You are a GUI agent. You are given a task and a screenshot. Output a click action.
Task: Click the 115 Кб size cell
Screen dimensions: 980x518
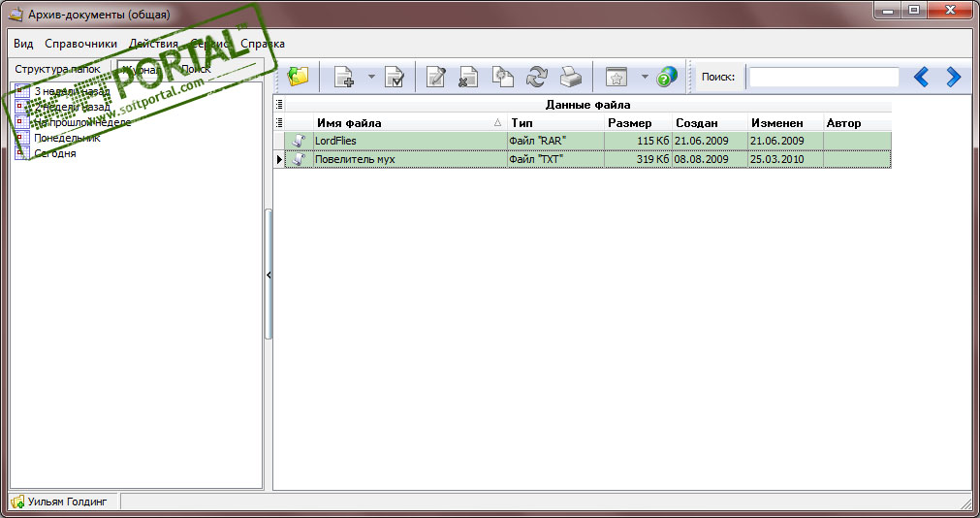tap(638, 141)
